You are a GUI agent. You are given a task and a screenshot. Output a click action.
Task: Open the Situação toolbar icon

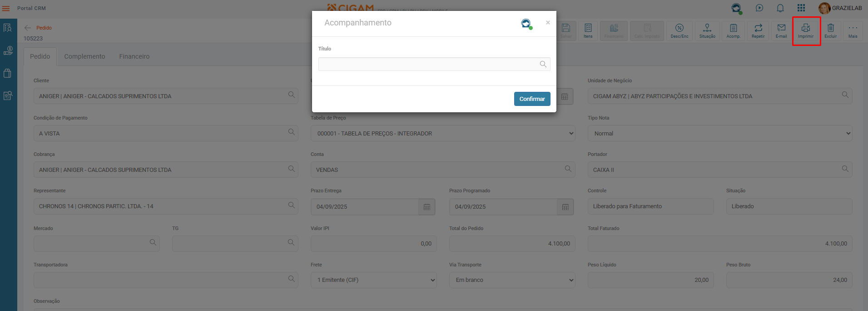(707, 30)
